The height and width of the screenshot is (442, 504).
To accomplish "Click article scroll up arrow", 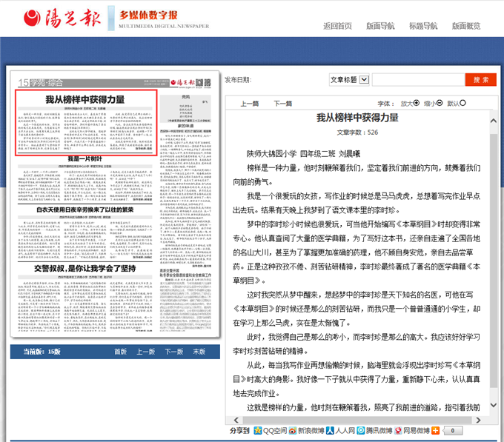I will pos(494,121).
